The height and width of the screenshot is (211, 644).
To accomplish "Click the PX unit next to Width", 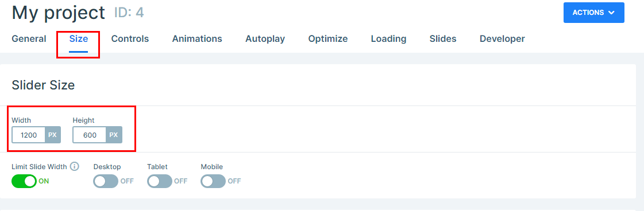I will click(x=53, y=135).
